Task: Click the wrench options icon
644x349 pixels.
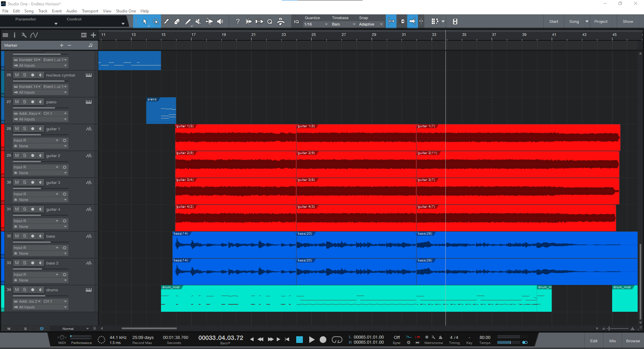Action: [x=24, y=35]
